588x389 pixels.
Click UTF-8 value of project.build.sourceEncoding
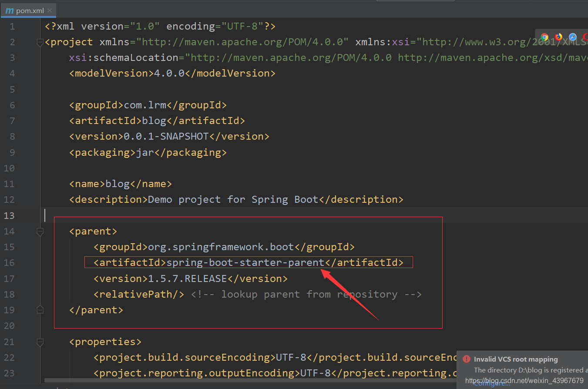click(x=291, y=357)
